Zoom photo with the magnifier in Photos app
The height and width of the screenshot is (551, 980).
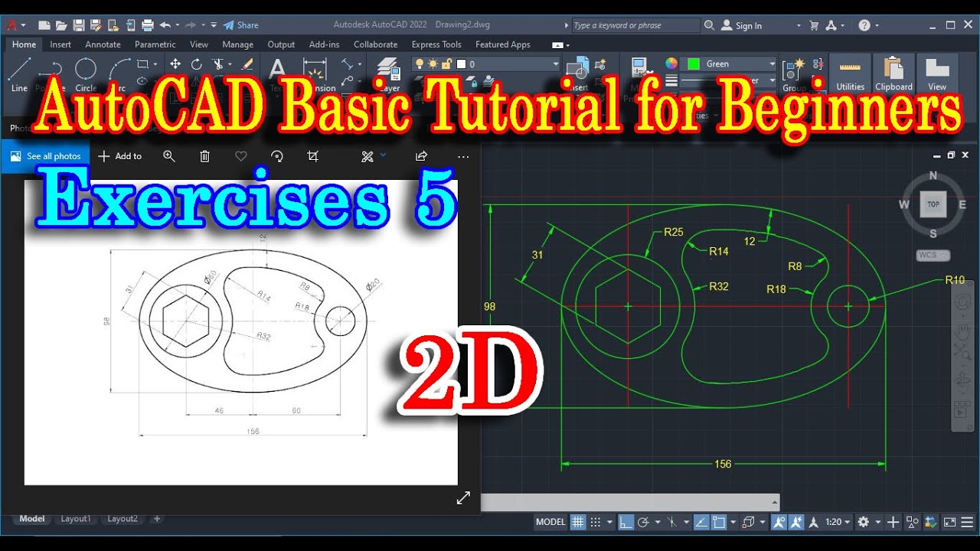169,156
